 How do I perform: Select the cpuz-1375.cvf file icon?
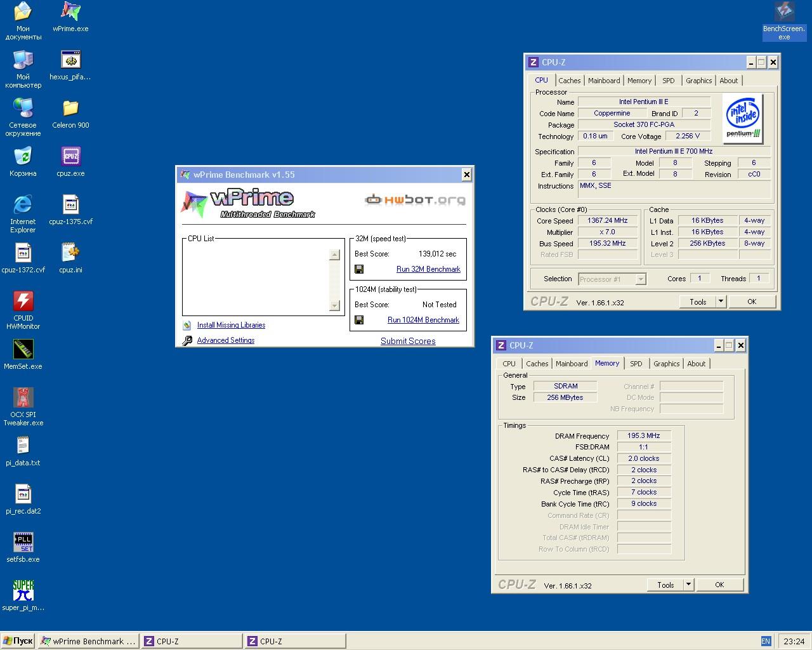[70, 210]
